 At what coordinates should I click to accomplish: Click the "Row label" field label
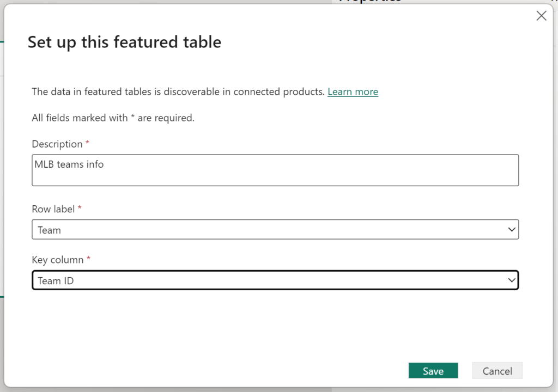[x=53, y=209]
